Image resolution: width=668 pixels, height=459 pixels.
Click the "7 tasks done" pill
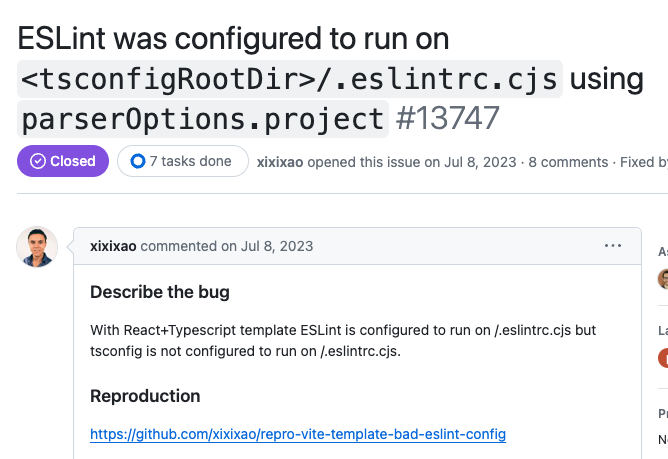(x=183, y=161)
